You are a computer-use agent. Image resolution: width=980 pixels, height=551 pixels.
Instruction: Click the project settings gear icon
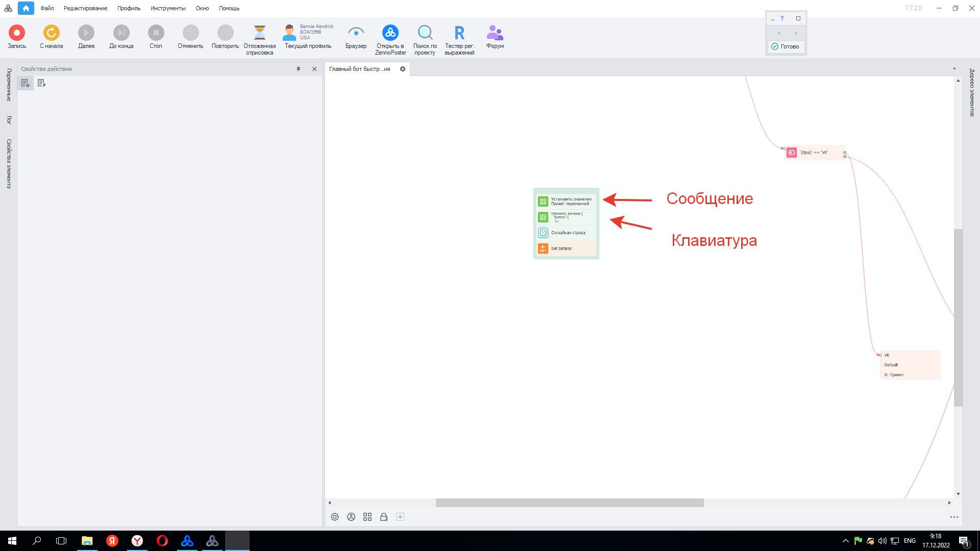click(335, 517)
